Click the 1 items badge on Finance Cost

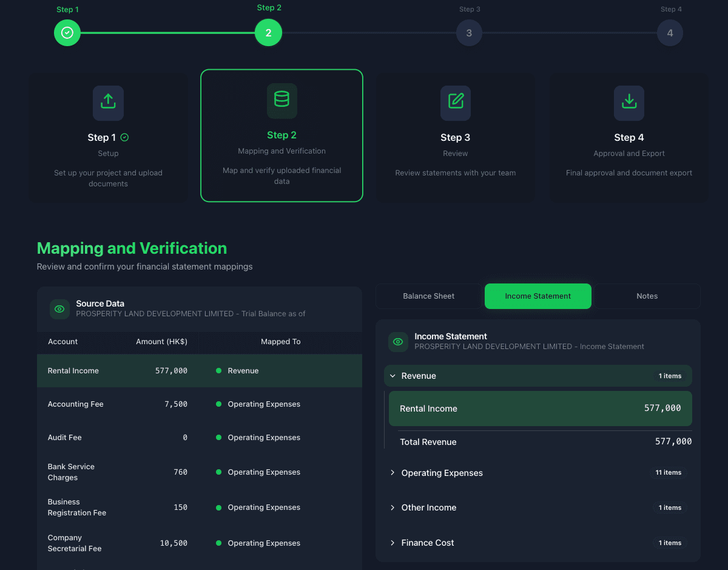670,543
